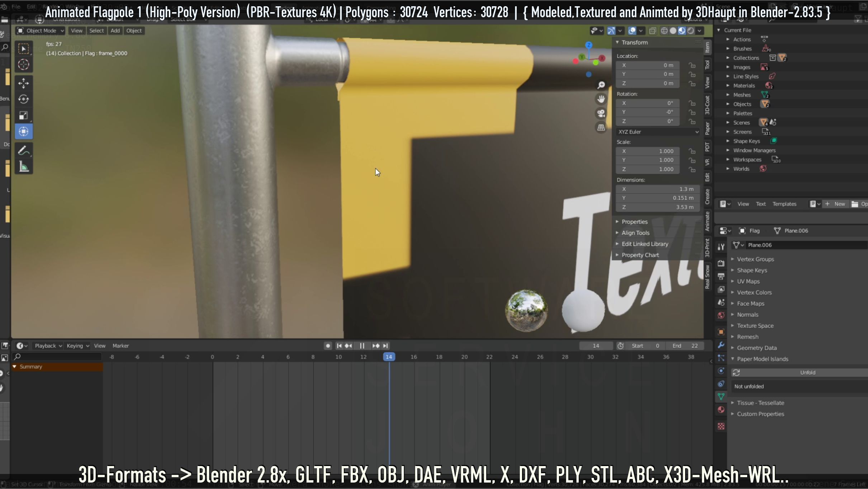Pause animation playback in timeline

(x=362, y=346)
